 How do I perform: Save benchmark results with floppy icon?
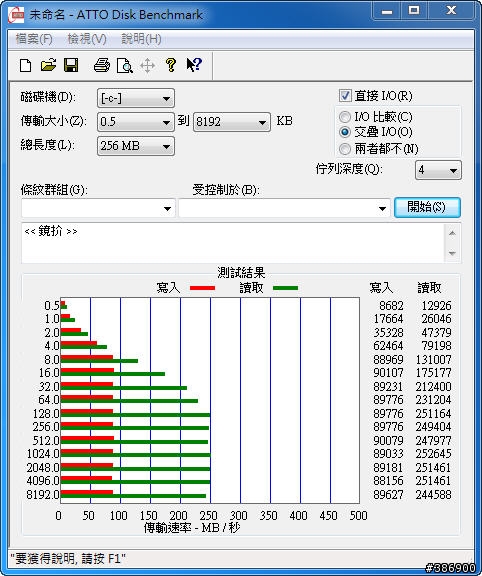(71, 65)
